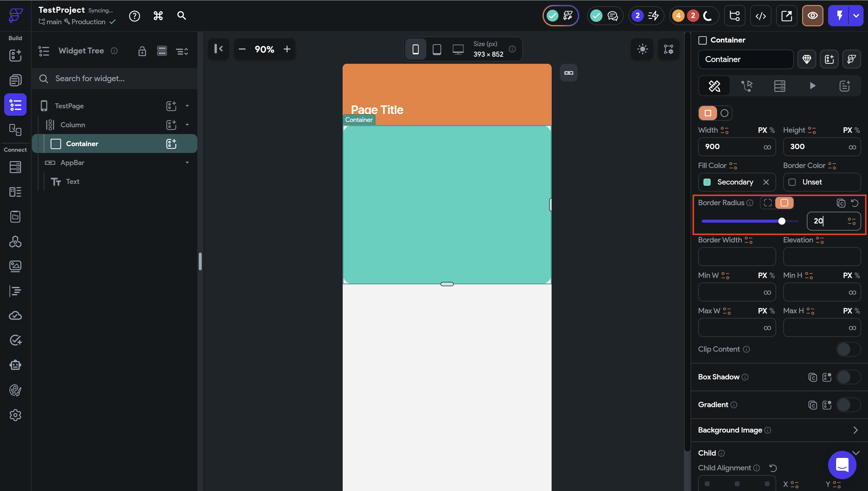Open Widget Tree lock icon
This screenshot has height=491, width=868.
142,51
